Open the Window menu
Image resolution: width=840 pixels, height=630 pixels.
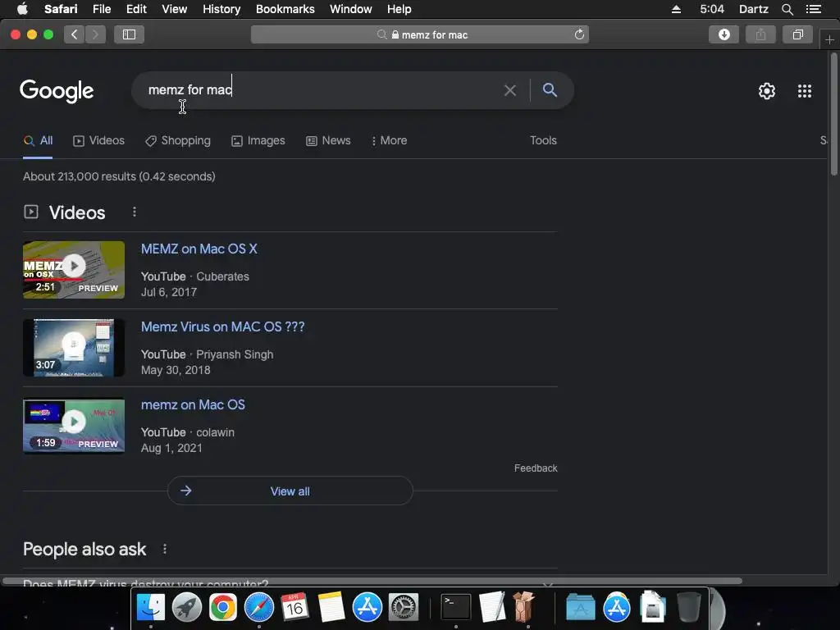click(351, 9)
